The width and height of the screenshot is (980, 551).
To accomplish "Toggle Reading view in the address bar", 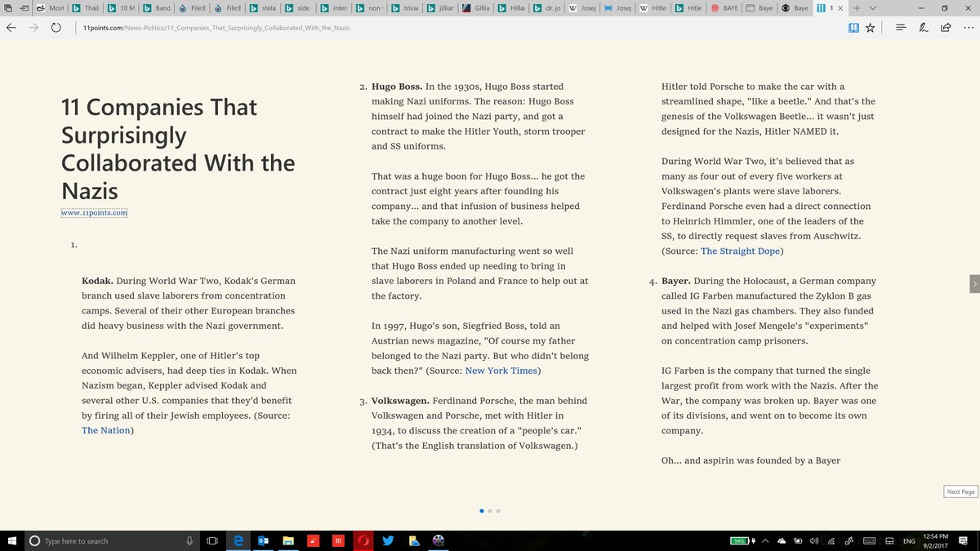I will [x=853, y=27].
